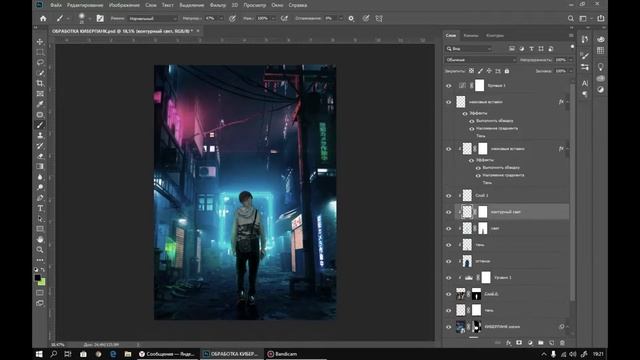
Task: Click the document zoom percentage field
Action: coord(58,344)
